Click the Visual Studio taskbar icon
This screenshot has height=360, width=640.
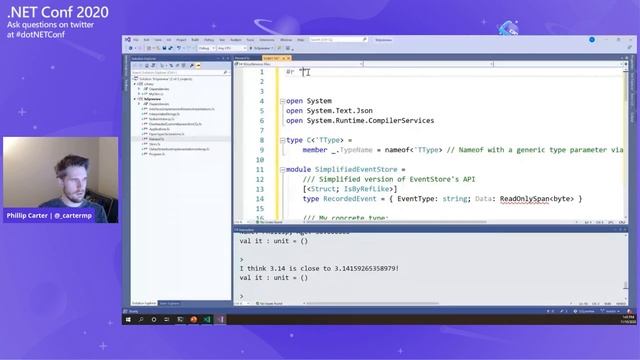221,320
